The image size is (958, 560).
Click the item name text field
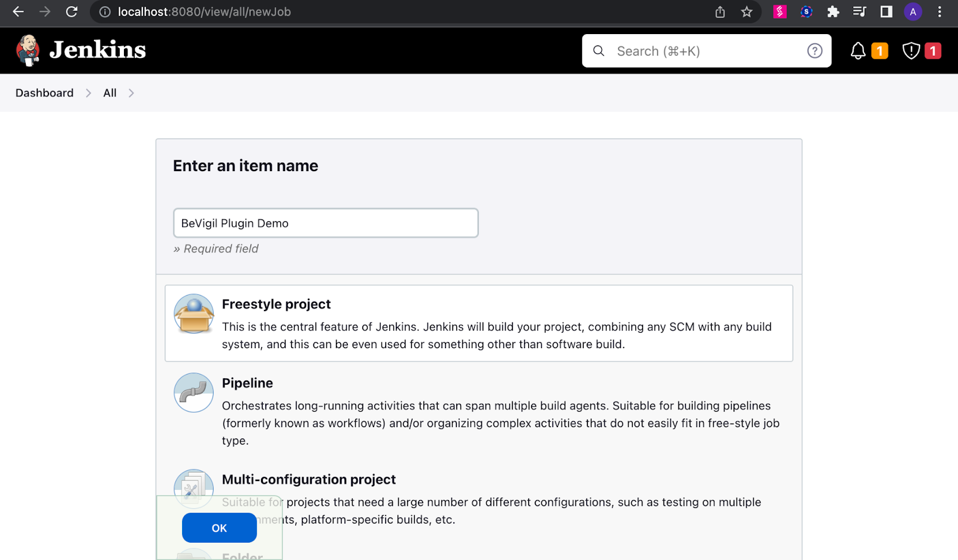point(326,223)
